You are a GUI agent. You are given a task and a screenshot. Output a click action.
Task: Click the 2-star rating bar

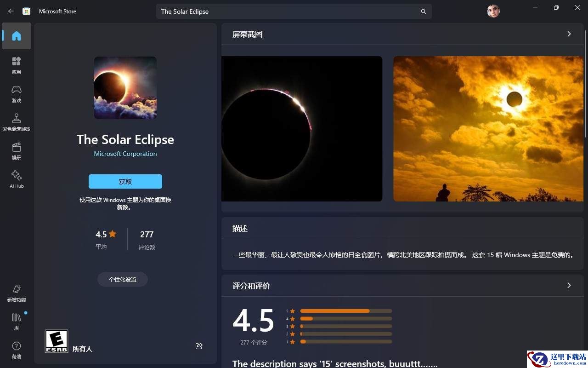point(346,334)
